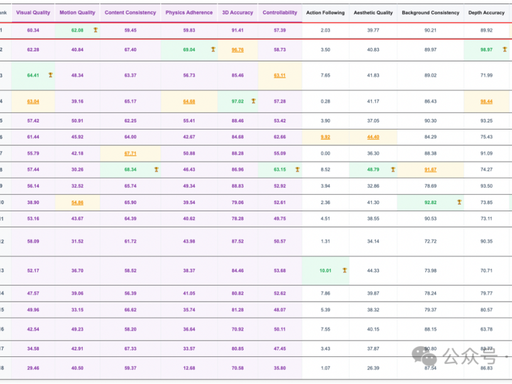Click the 29.46 Visual Quality cell
Image resolution: width=512 pixels, height=384 pixels.
click(x=33, y=368)
